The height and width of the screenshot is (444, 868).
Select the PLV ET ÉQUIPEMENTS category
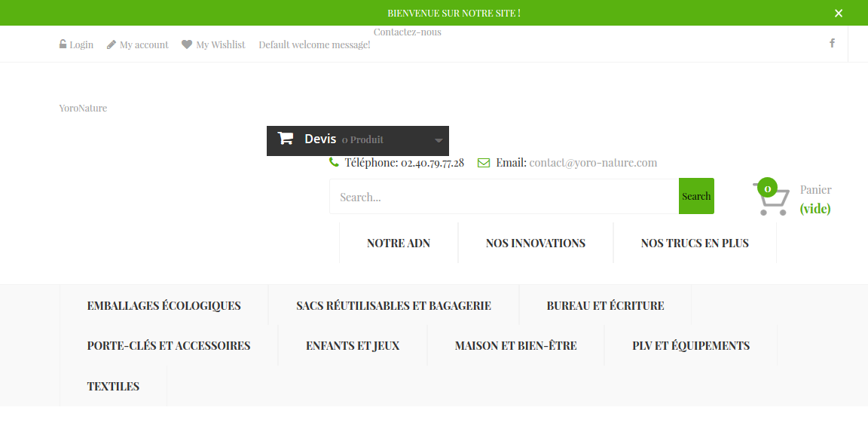tap(691, 345)
